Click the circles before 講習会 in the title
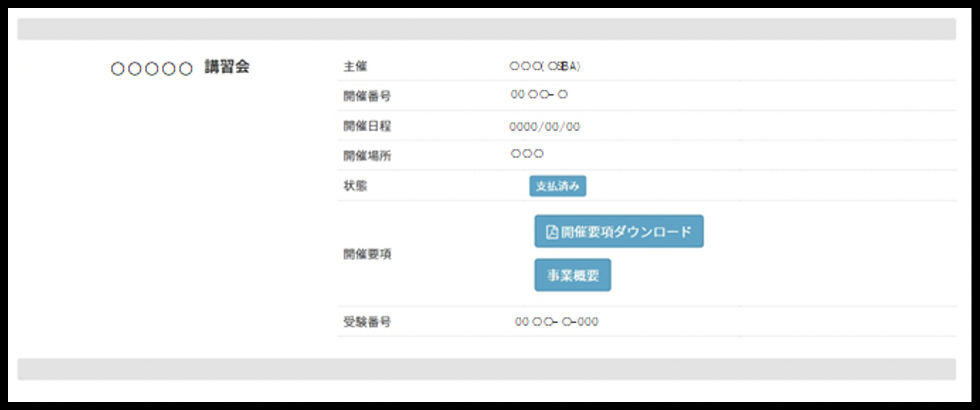Image resolution: width=980 pixels, height=410 pixels. click(152, 69)
